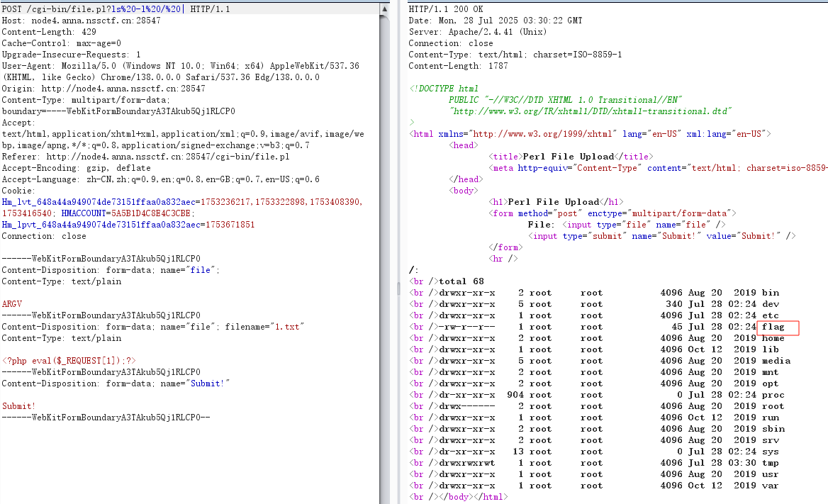Select the filename="1.txt" Content-Disposition line
Image resolution: width=828 pixels, height=504 pixels.
point(153,327)
